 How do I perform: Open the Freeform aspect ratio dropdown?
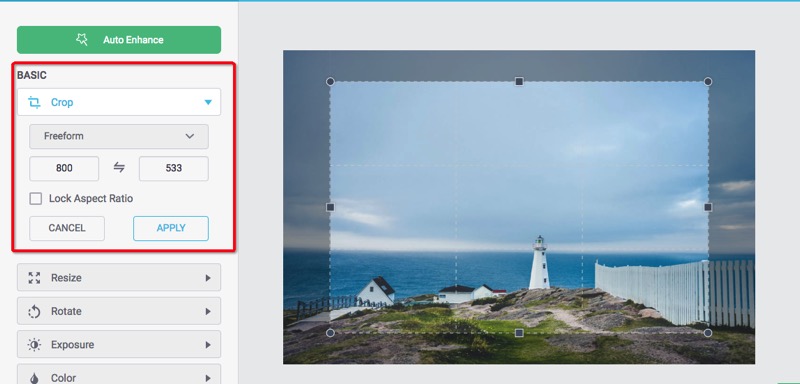point(119,136)
